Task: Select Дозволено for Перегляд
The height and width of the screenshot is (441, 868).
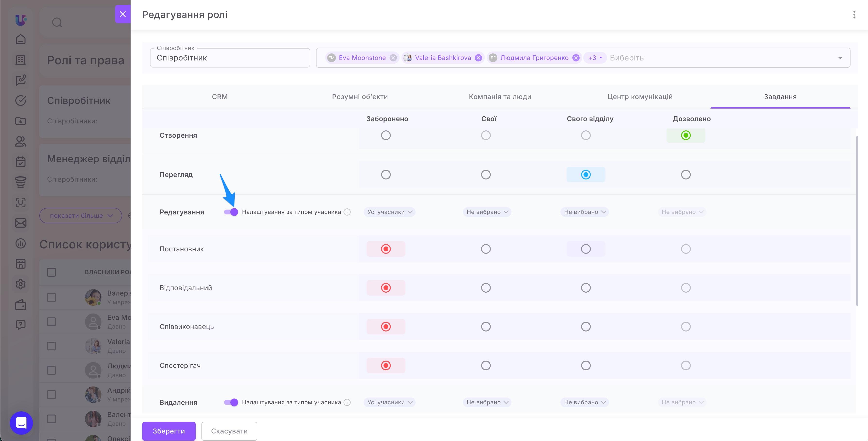Action: click(686, 175)
